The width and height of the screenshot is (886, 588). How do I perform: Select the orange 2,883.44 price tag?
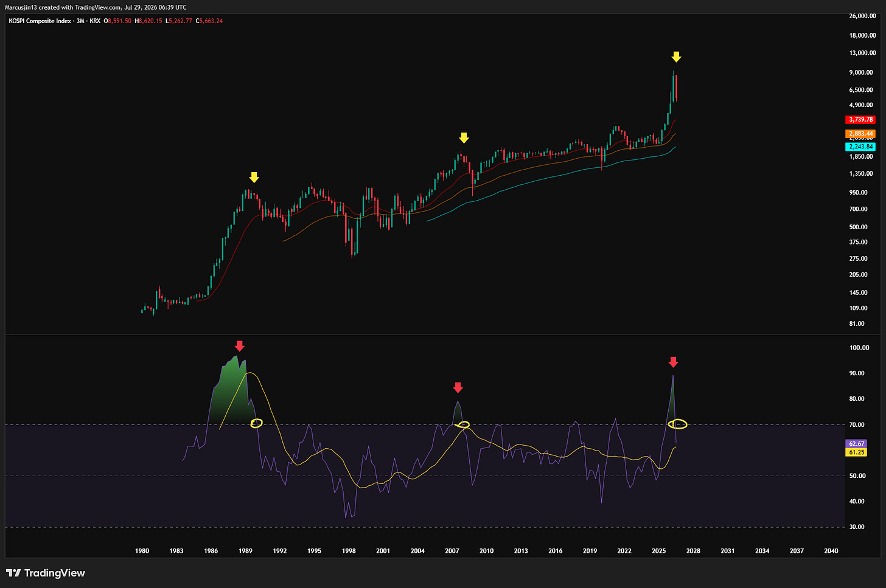click(x=860, y=134)
